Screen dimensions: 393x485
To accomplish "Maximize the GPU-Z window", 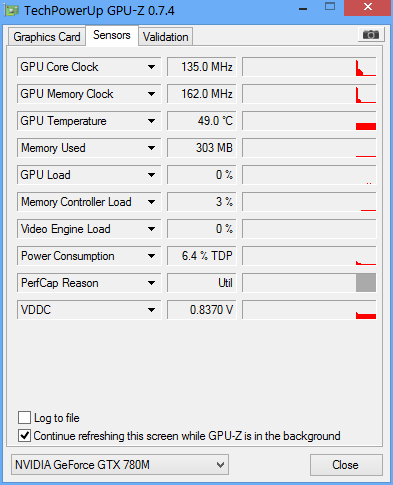I will tap(330, 7).
